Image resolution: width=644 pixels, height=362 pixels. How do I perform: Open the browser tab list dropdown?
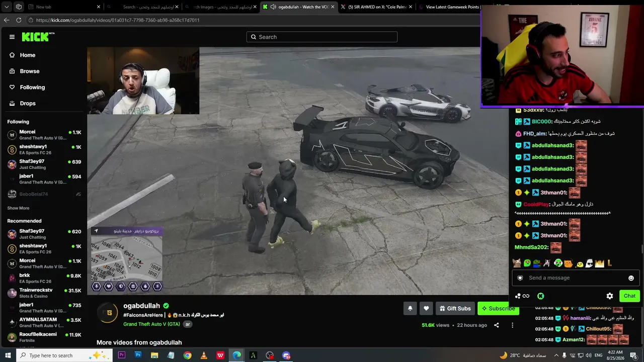click(7, 7)
